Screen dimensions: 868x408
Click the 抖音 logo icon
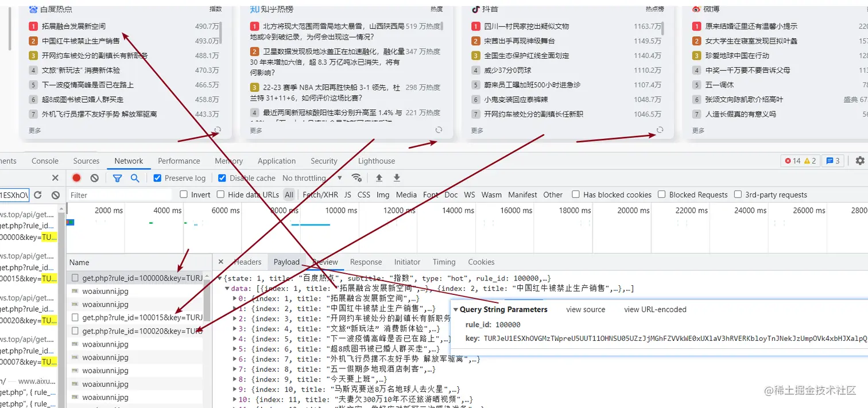475,9
